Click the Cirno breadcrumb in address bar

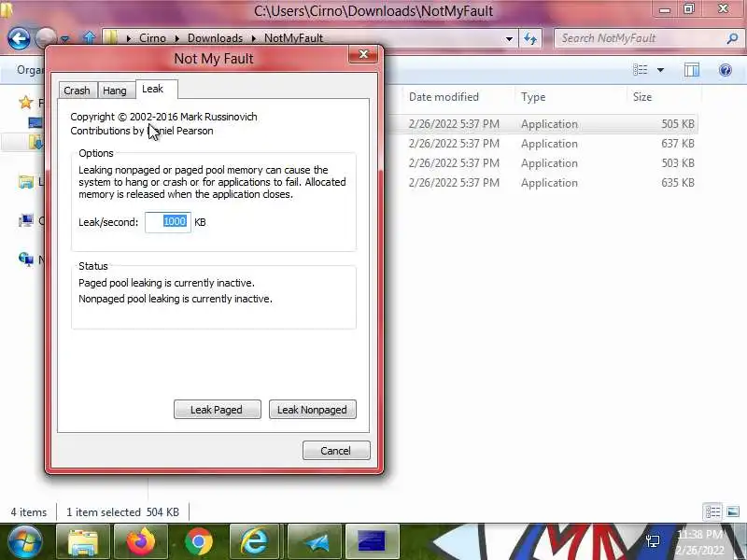(152, 38)
